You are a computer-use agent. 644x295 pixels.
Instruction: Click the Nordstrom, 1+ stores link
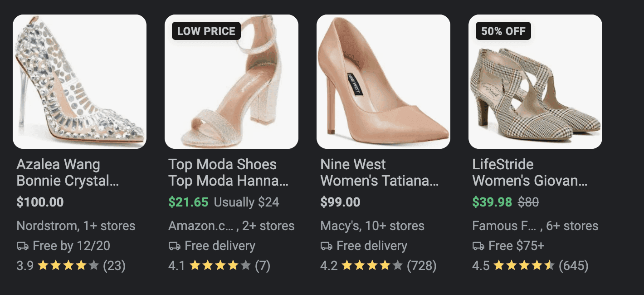tap(75, 226)
